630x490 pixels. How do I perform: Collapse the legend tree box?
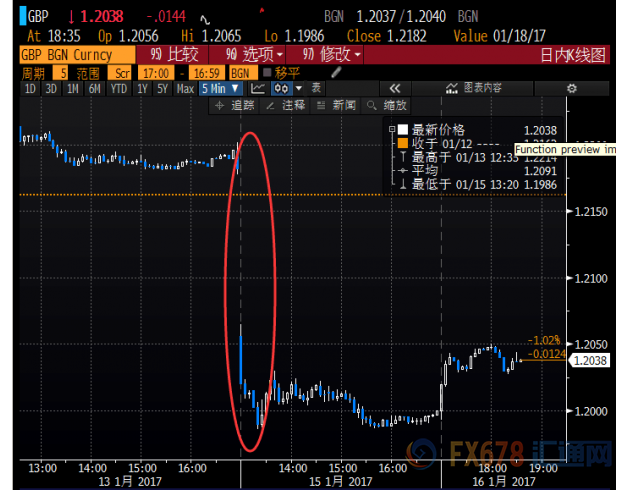point(391,130)
